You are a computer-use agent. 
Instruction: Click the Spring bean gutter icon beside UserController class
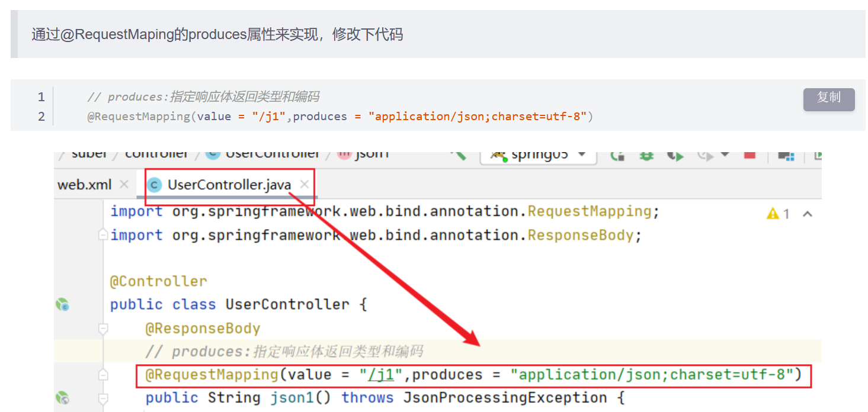62,305
